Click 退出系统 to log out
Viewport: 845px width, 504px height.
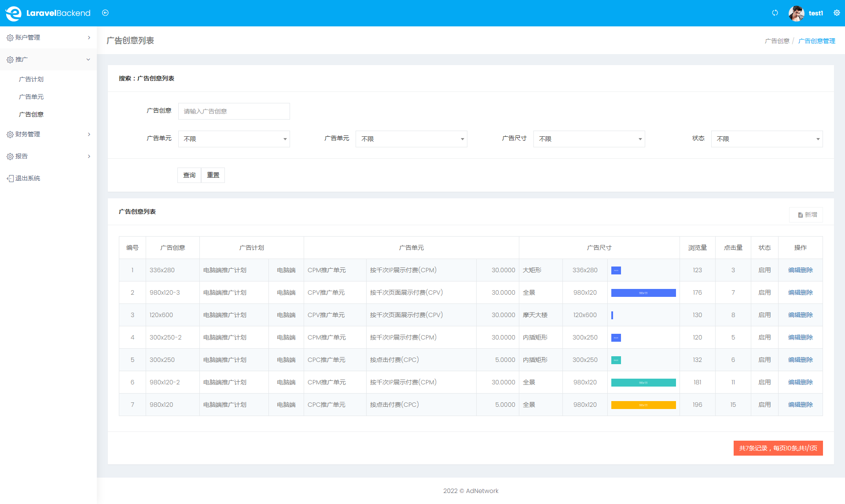click(28, 178)
